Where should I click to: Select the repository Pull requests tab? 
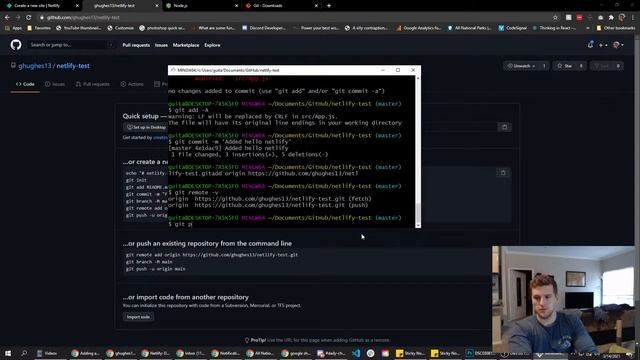pyautogui.click(x=93, y=84)
